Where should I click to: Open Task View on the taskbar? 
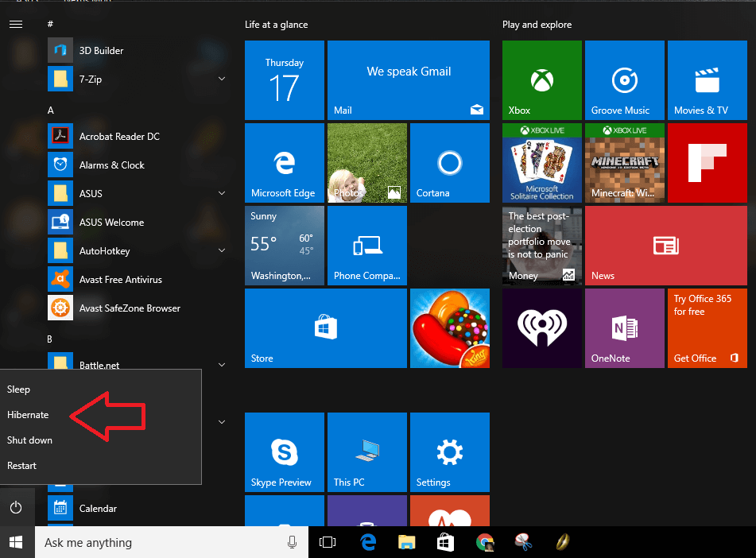pyautogui.click(x=328, y=542)
